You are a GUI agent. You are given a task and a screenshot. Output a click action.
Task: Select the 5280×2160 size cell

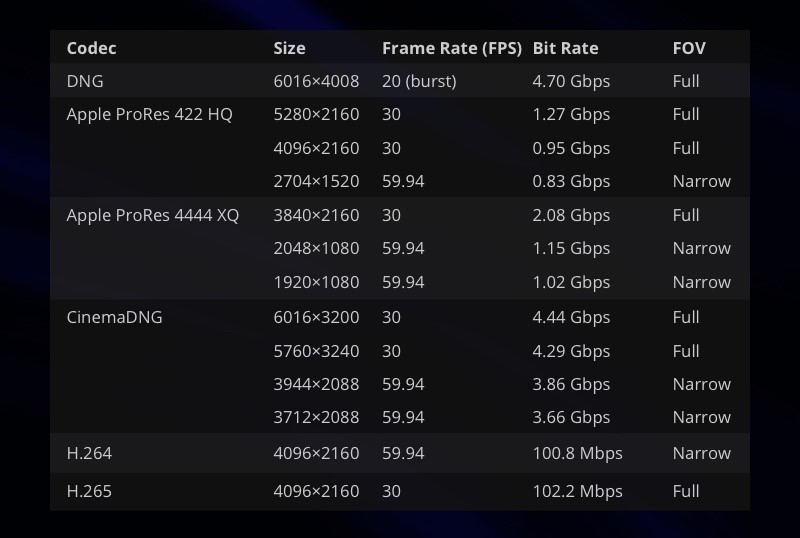coord(316,114)
